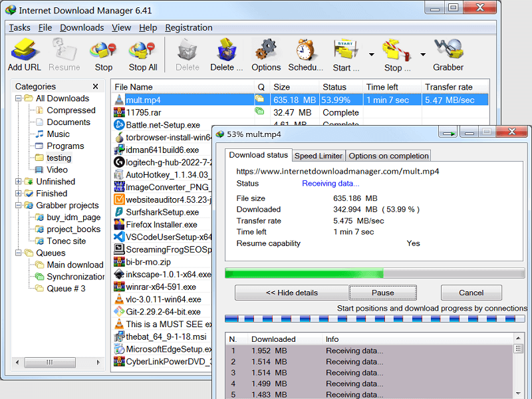
Task: Click the Add URL toolbar icon
Action: point(24,50)
